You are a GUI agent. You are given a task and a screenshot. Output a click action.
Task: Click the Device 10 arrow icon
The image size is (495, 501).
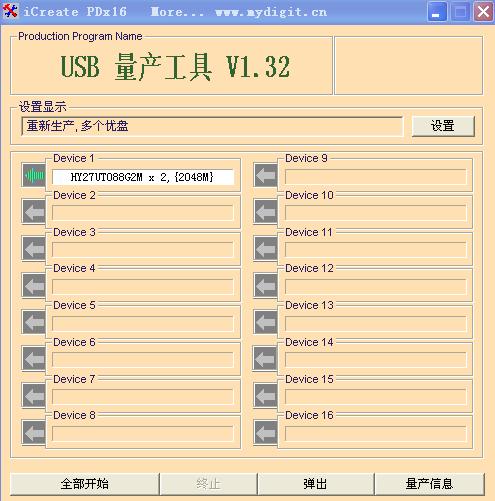point(266,212)
